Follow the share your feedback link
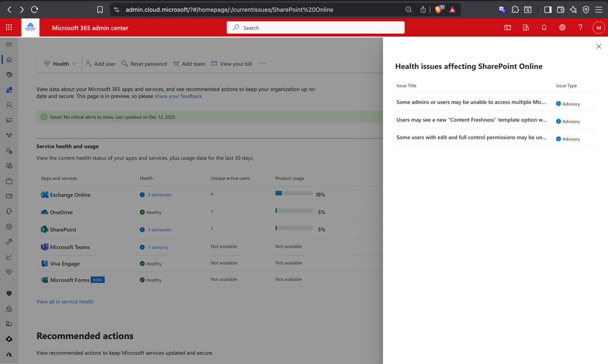This screenshot has height=364, width=608. pyautogui.click(x=179, y=96)
